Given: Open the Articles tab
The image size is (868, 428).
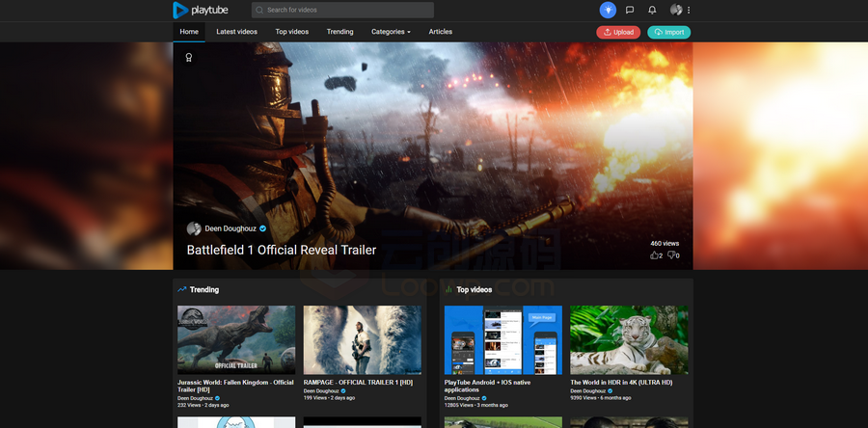Looking at the screenshot, I should click(441, 32).
